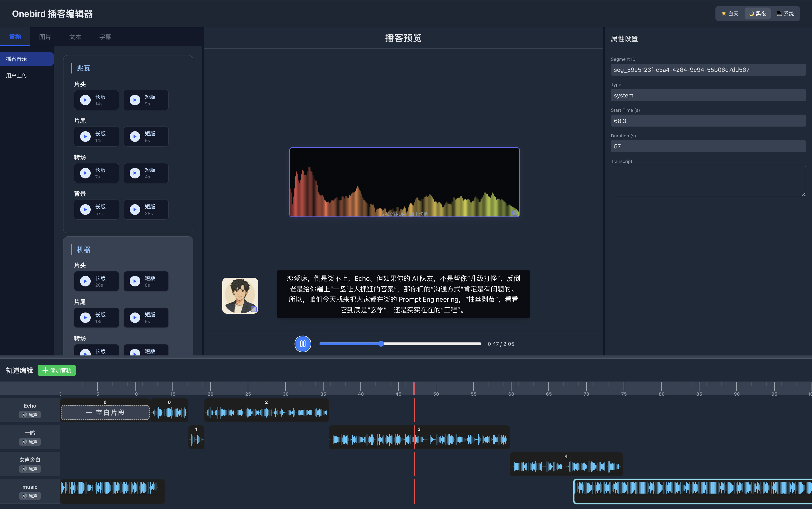
Task: Select the 空白片段 clip on Echo track
Action: 105,412
